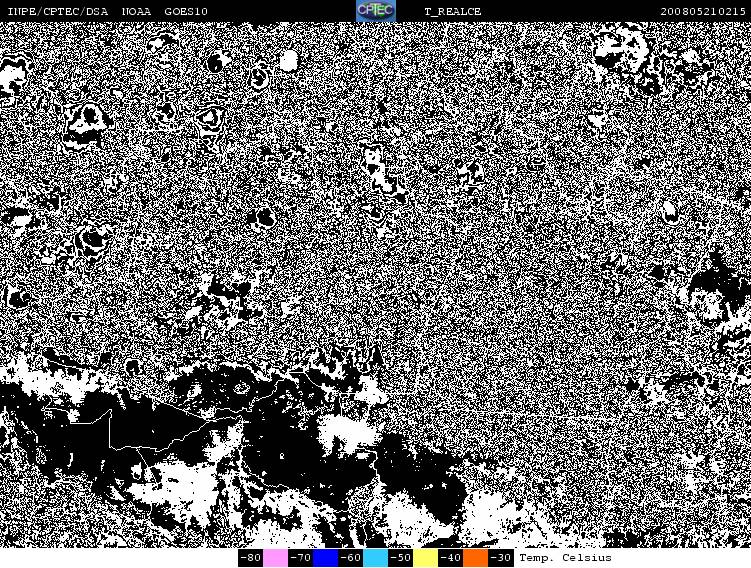Click the -60 legend value
751x568 pixels.
click(350, 558)
